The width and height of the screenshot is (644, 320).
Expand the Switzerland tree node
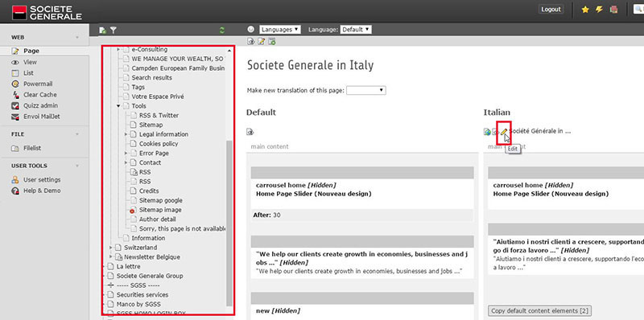click(x=111, y=248)
